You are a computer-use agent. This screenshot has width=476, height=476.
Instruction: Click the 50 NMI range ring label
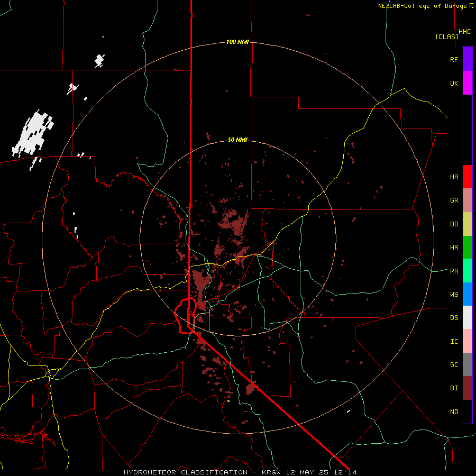[237, 140]
